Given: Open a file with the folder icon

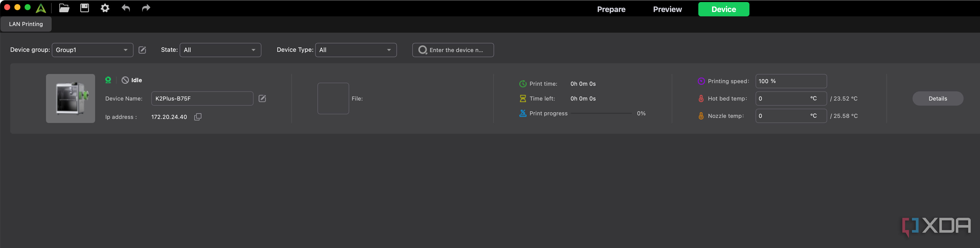Looking at the screenshot, I should (64, 8).
